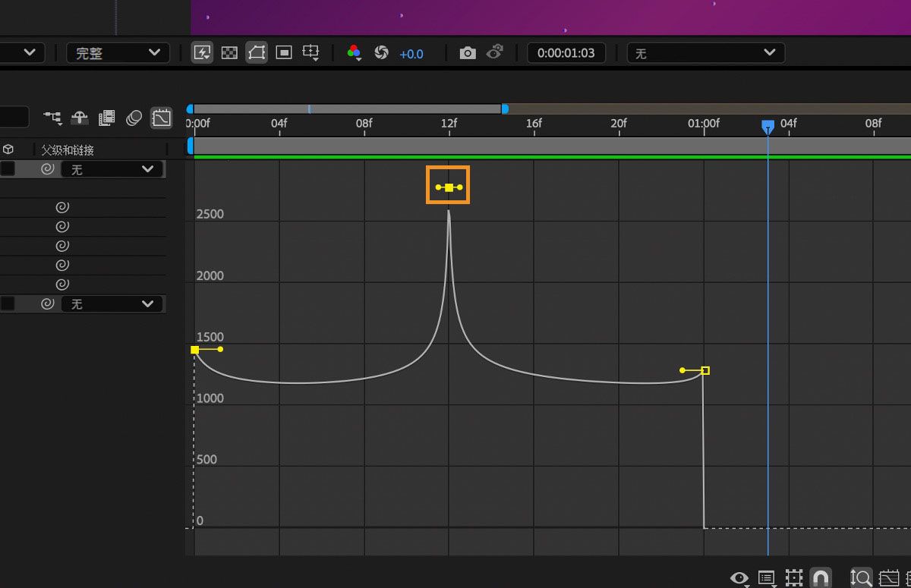Click the third property pick whip spiral
The height and width of the screenshot is (588, 911).
click(x=63, y=246)
